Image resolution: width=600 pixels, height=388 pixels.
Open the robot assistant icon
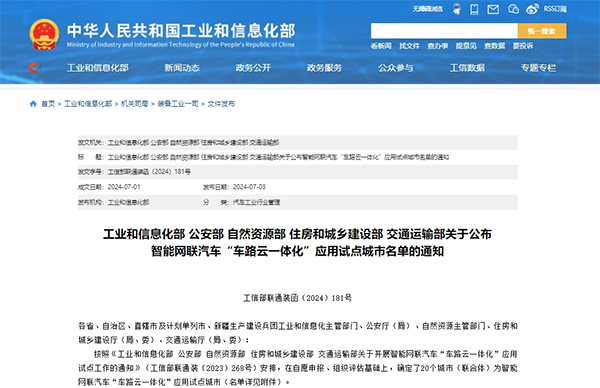pos(457,9)
